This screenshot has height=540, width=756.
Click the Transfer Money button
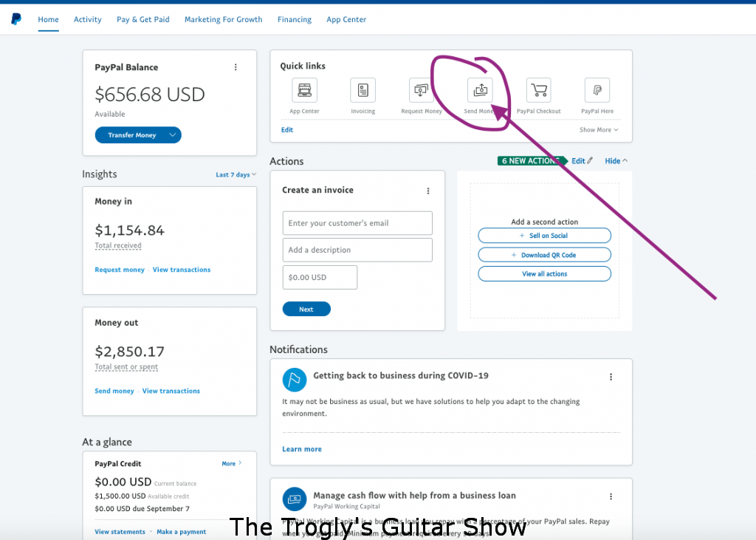(131, 135)
